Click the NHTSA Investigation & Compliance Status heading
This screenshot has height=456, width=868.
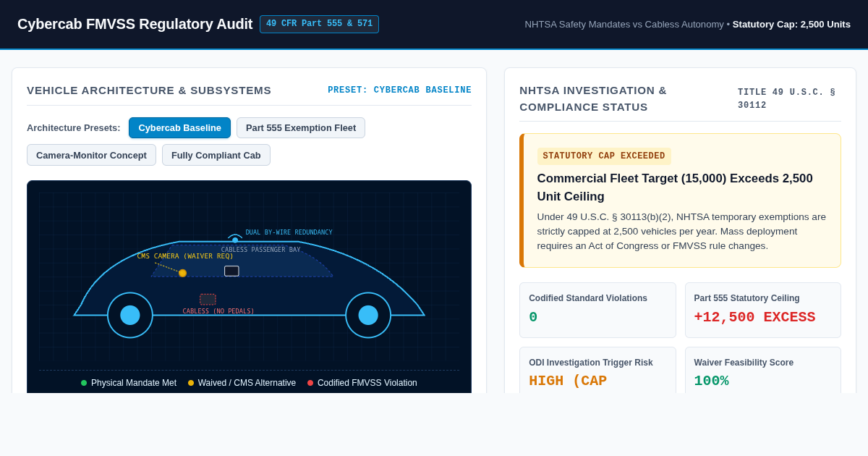tap(593, 98)
